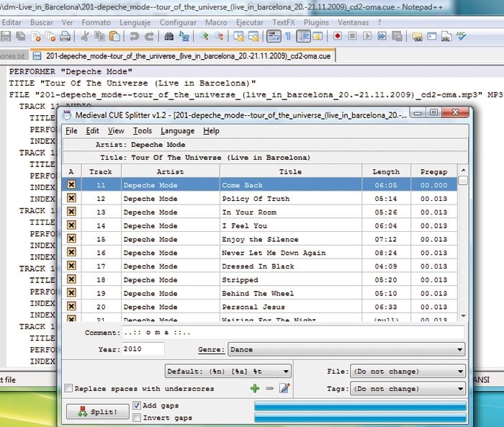Uncheck track 12 Policy Of Truth checkbox
Screen dimensions: 504x427
point(71,198)
